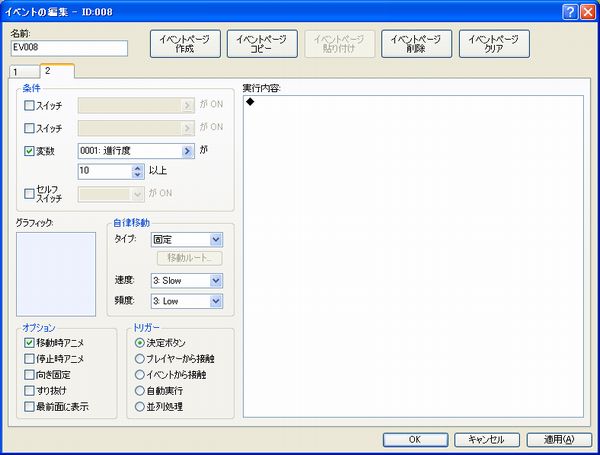Viewport: 600px width, 455px height.
Task: Uncheck the 変数 condition checkbox
Action: (29, 151)
